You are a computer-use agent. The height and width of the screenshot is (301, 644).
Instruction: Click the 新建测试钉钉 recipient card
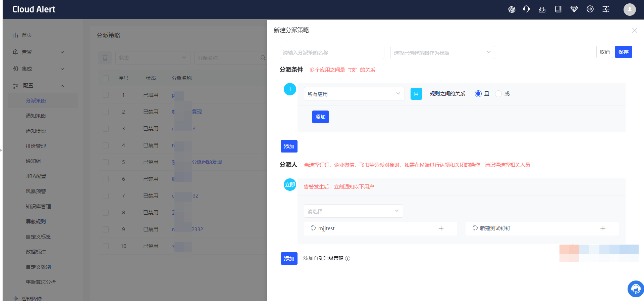542,228
